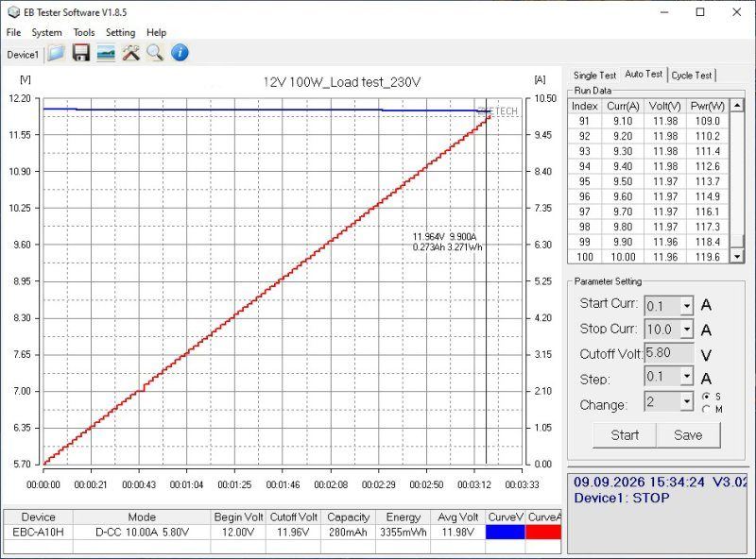Click the scroll up arrow in Run Data

tap(737, 105)
